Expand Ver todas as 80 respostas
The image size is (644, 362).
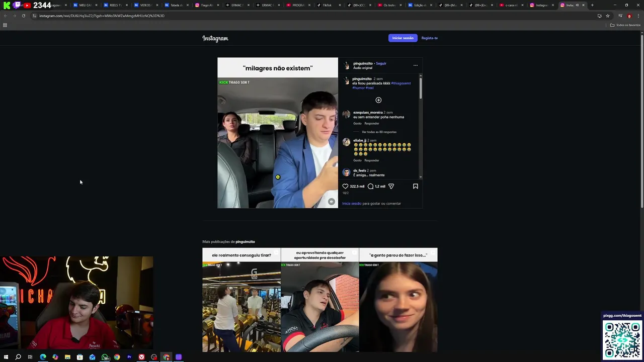(379, 132)
